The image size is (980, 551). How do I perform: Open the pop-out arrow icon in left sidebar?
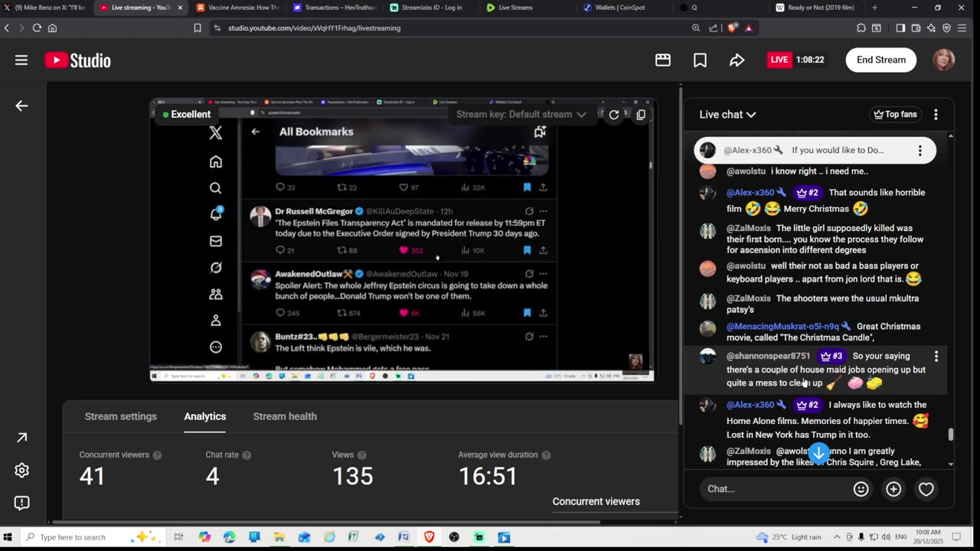click(21, 438)
